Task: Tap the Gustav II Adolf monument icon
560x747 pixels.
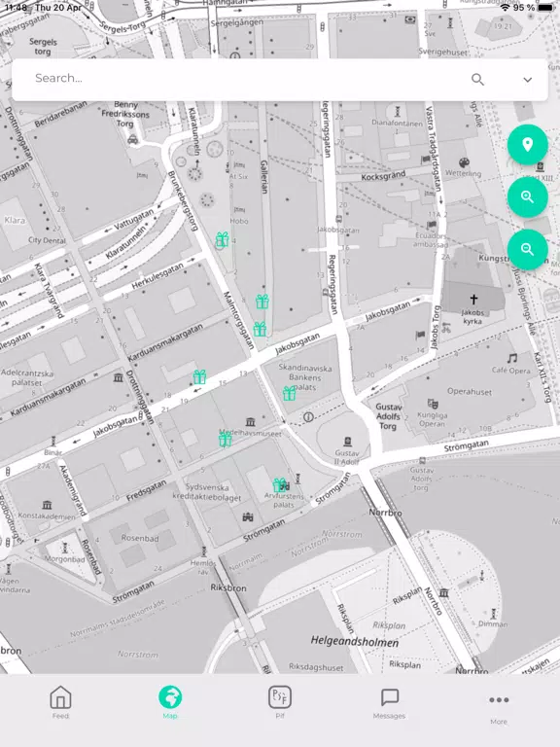Action: tap(348, 442)
